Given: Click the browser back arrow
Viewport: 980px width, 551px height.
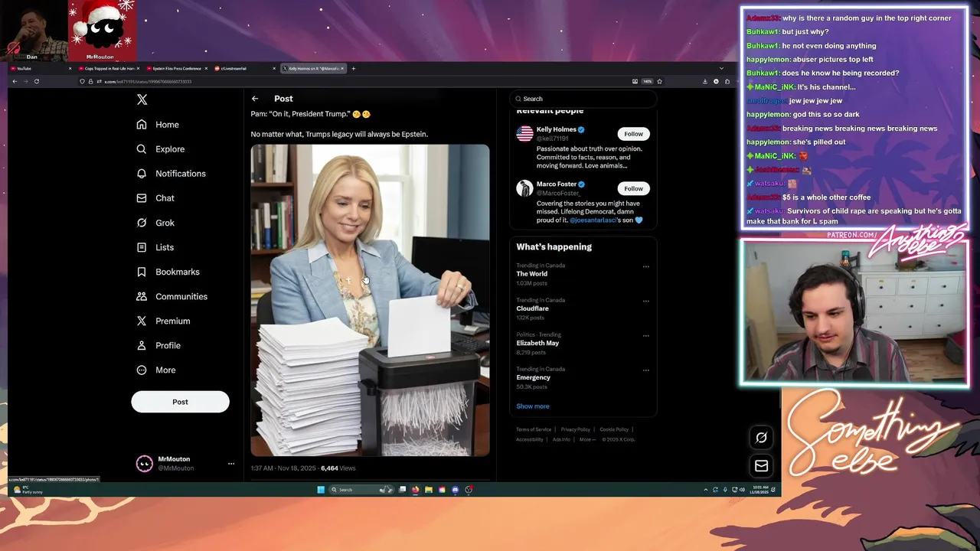Looking at the screenshot, I should 14,81.
